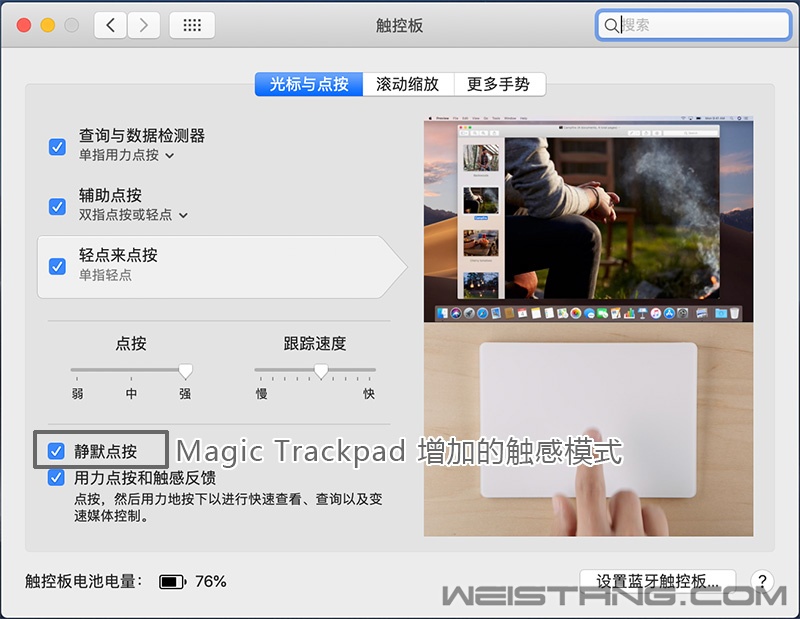Image resolution: width=800 pixels, height=619 pixels.
Task: Toggle the 轻点来点按 checkbox
Action: coord(57,266)
